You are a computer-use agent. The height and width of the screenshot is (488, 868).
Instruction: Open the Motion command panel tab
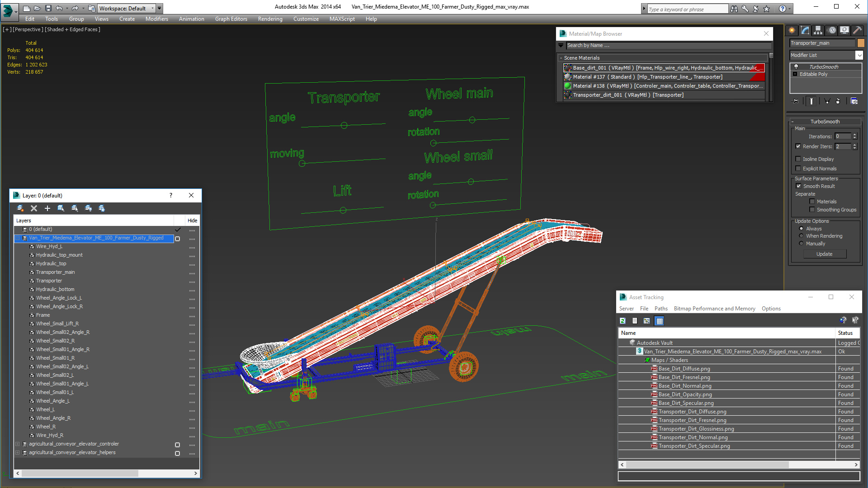pyautogui.click(x=832, y=30)
